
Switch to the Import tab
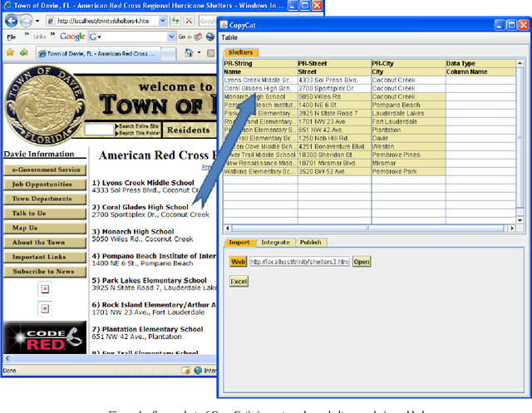point(239,243)
